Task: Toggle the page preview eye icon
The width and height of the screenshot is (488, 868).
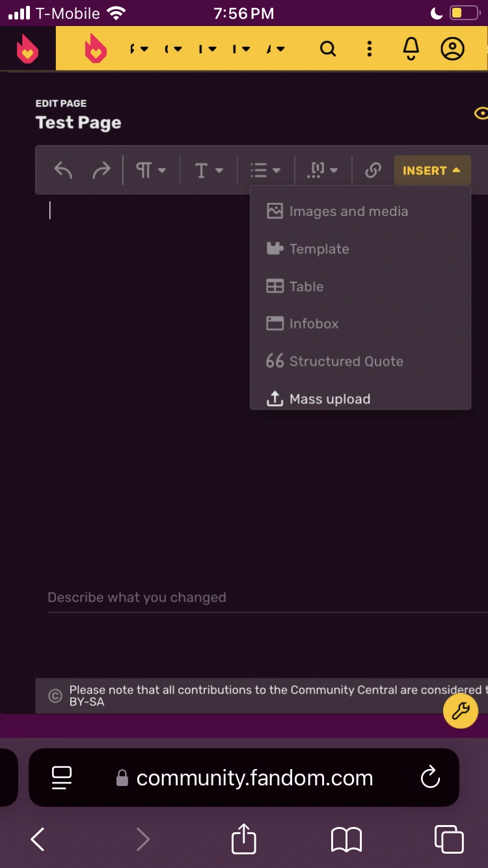Action: [x=481, y=114]
